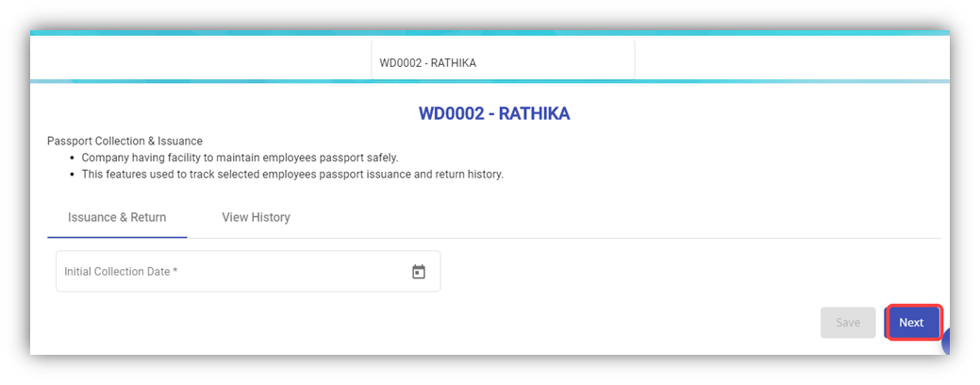Click the blue Next button
980x385 pixels.
point(911,323)
